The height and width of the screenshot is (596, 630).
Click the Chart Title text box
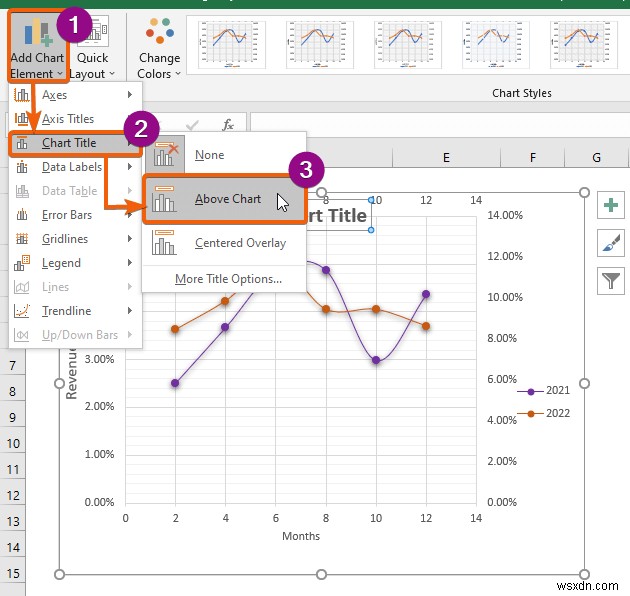(338, 215)
